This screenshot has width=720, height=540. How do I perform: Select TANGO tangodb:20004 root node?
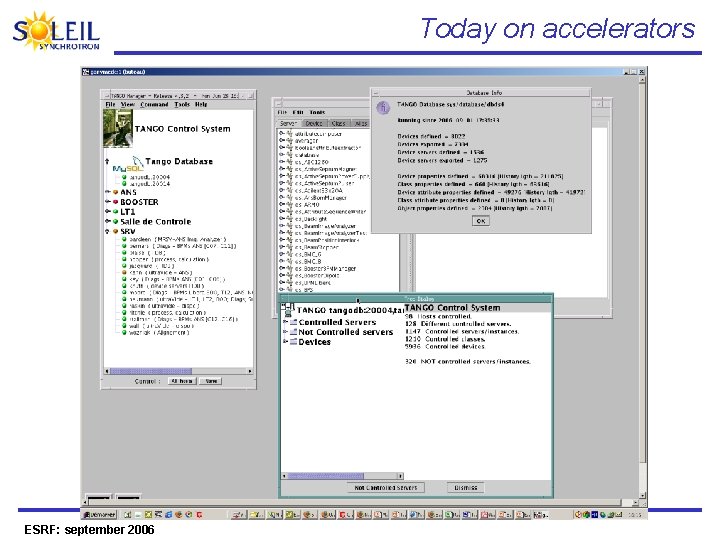click(350, 310)
